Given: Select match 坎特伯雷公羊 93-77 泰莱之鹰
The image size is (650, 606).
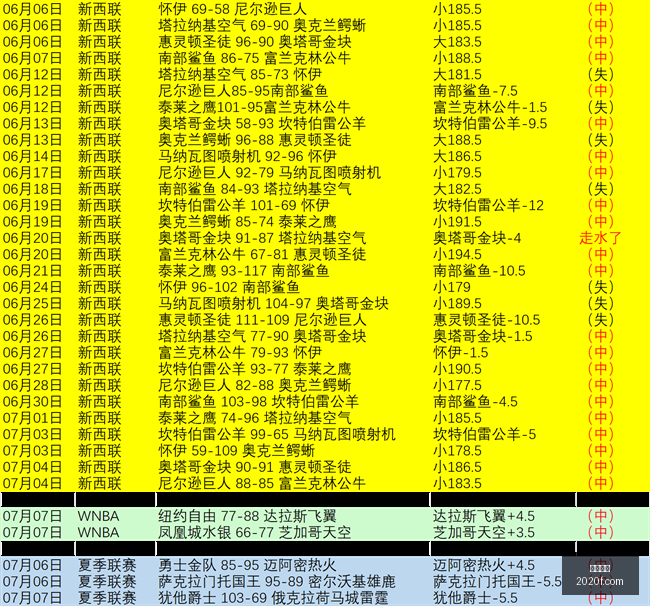Looking at the screenshot, I should (x=255, y=369).
